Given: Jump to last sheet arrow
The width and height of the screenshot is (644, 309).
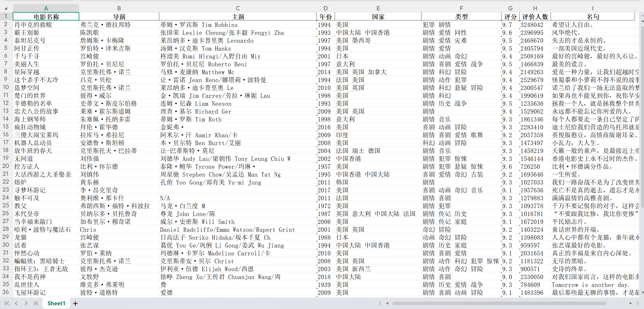Looking at the screenshot, I should 35,303.
